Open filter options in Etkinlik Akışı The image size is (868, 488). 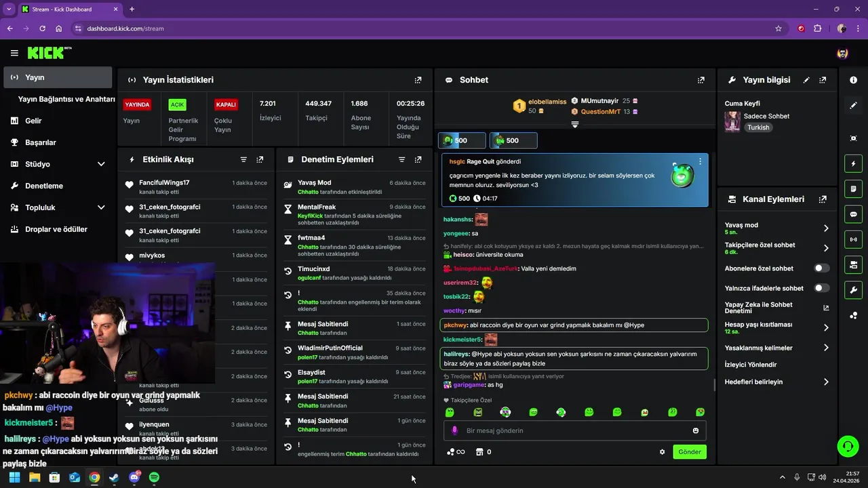pos(243,159)
